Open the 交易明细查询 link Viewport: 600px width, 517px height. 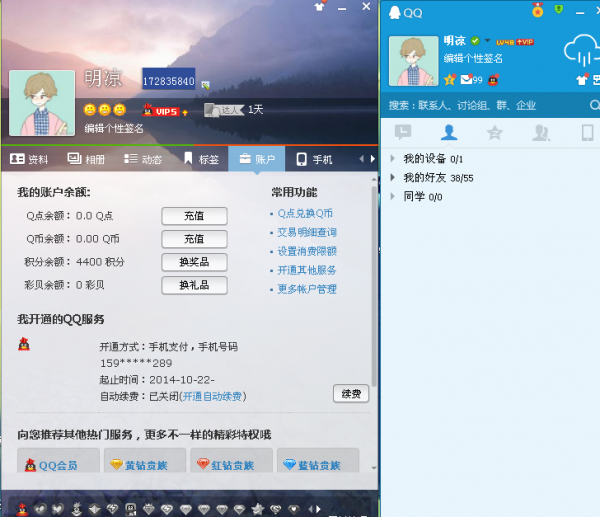(x=307, y=232)
